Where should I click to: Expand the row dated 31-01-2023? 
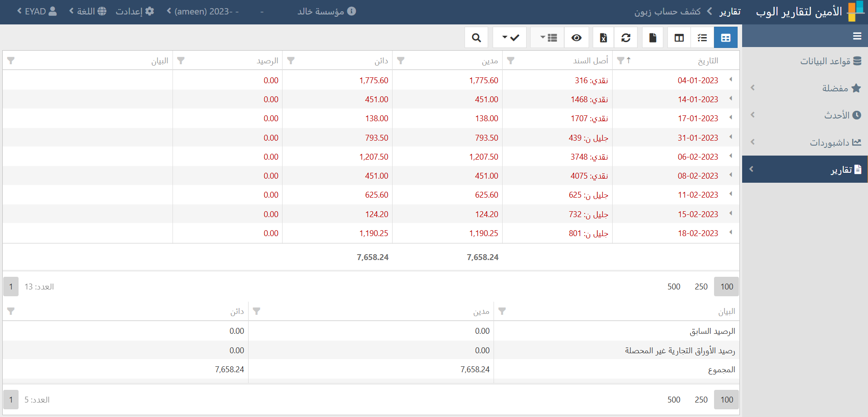[x=730, y=137]
